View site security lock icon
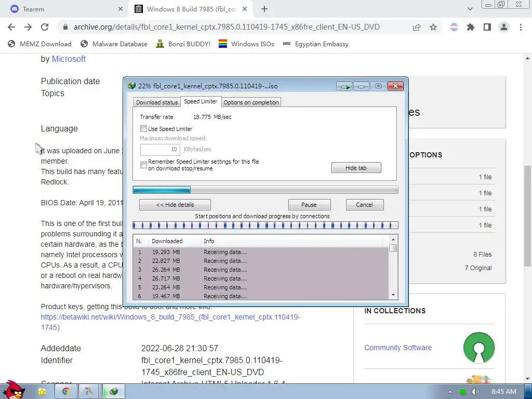The width and height of the screenshot is (532, 399). point(65,27)
